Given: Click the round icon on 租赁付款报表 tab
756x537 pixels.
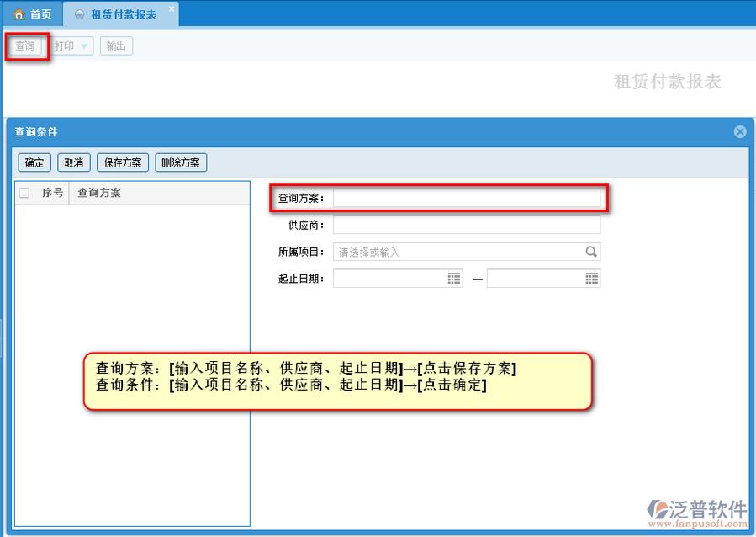Looking at the screenshot, I should [80, 14].
